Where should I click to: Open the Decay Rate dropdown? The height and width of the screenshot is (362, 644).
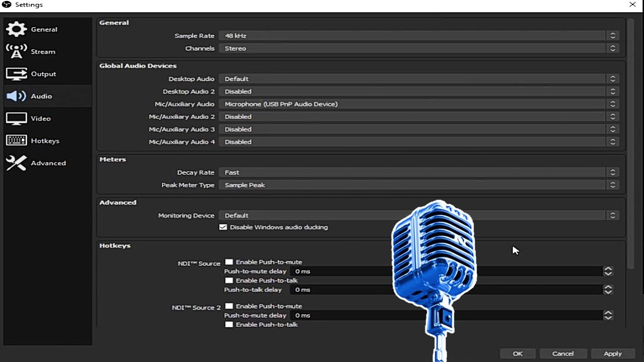coord(419,172)
